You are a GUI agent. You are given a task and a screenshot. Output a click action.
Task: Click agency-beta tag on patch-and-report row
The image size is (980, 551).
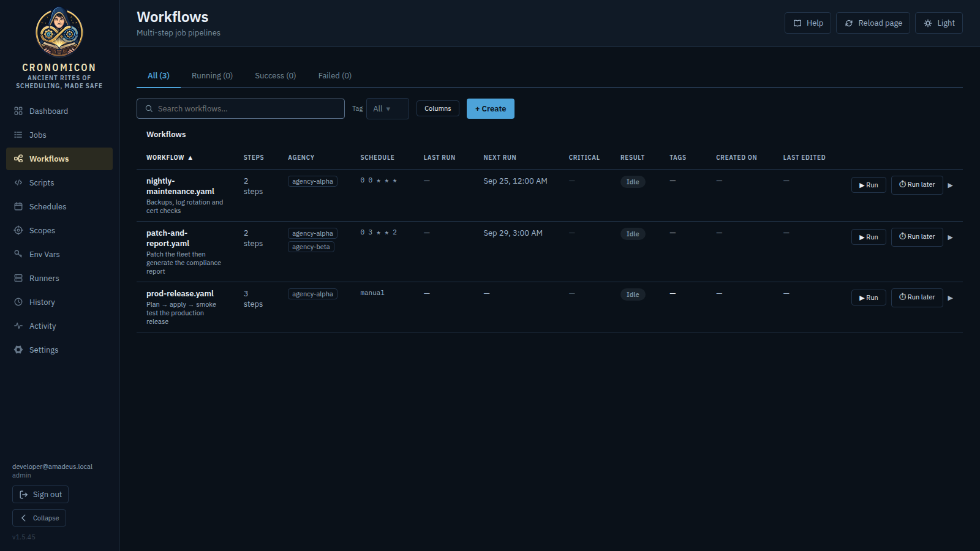pos(311,247)
